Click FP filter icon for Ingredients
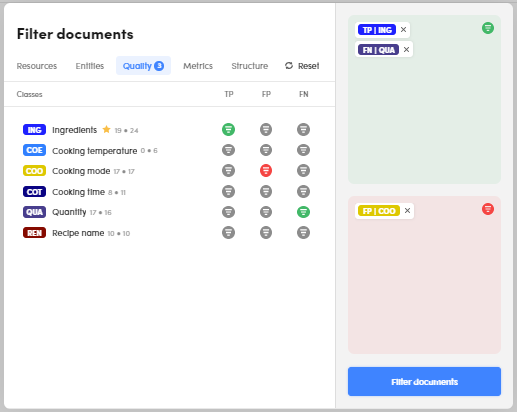 pos(266,129)
